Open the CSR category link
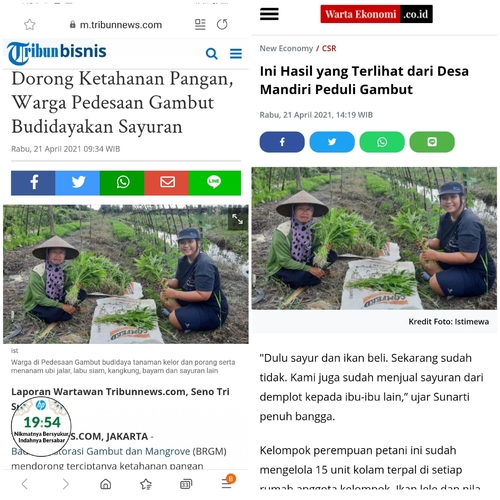This screenshot has width=500, height=500. [x=329, y=49]
